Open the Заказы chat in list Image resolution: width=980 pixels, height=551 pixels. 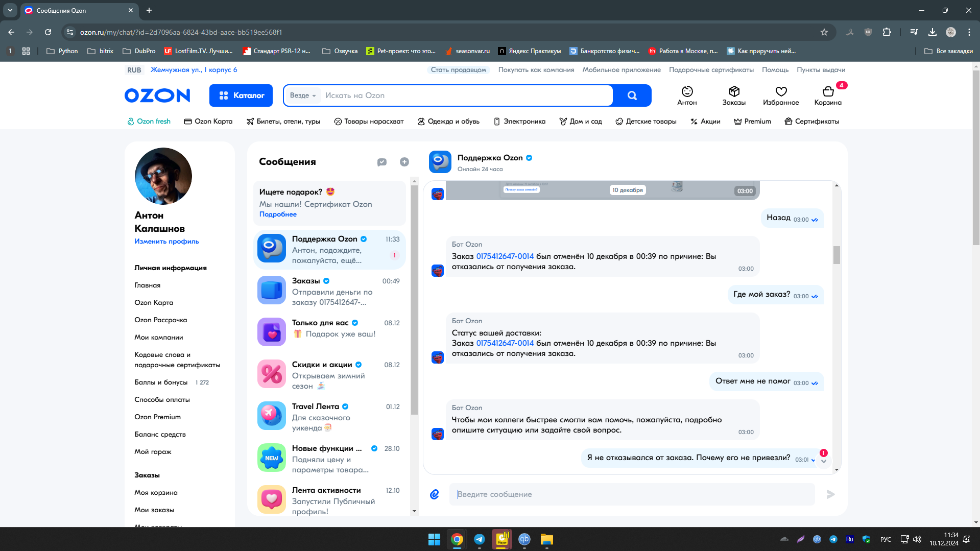click(329, 292)
